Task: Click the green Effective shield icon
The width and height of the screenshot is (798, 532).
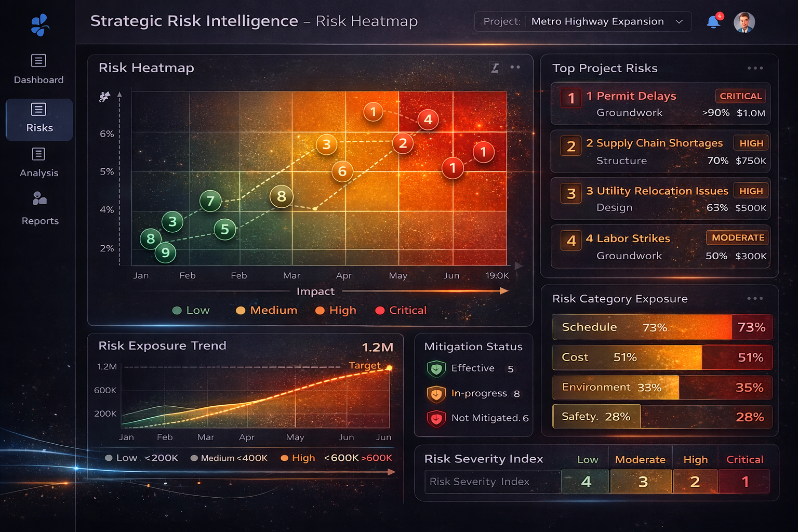Action: [436, 369]
